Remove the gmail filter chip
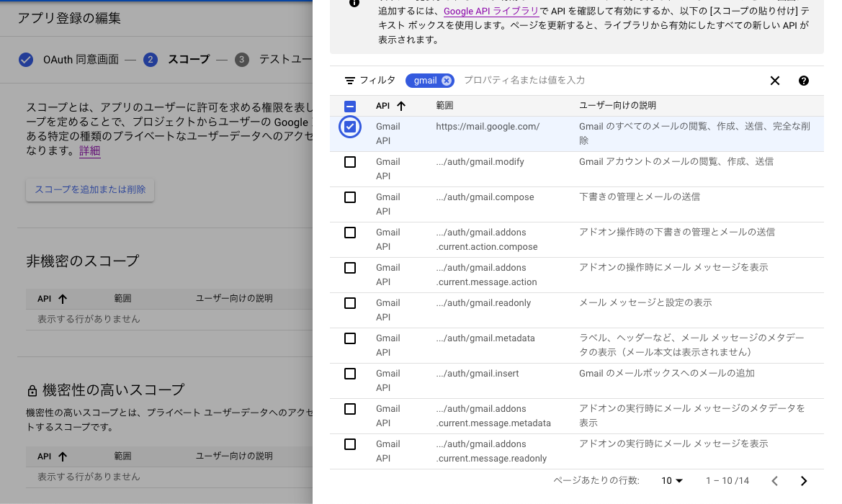This screenshot has height=504, width=842. click(x=447, y=81)
